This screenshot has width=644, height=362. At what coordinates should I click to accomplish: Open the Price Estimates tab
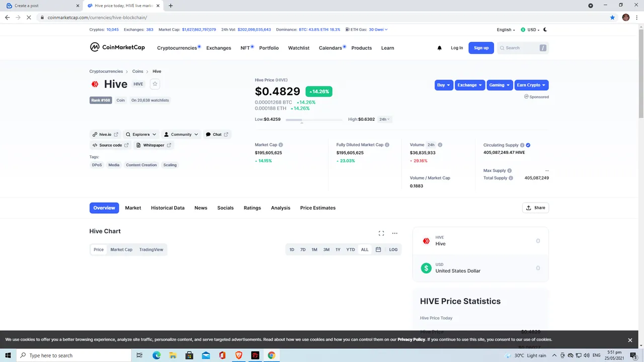tap(318, 208)
